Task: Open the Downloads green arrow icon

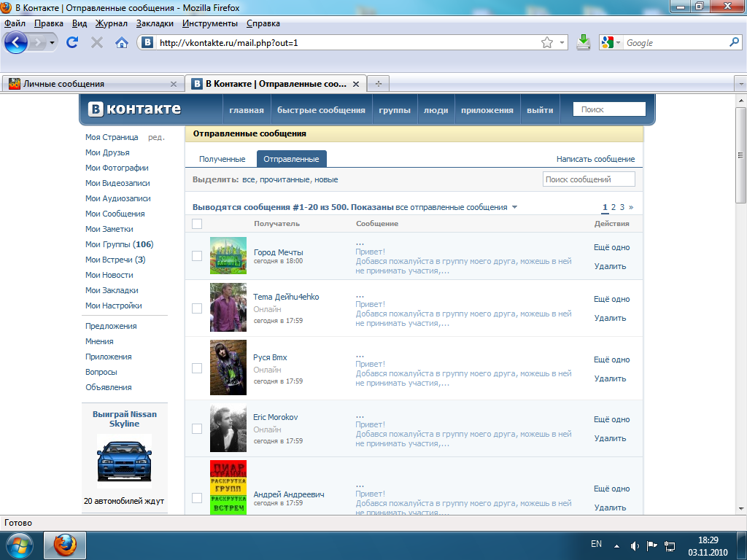Action: pyautogui.click(x=584, y=42)
